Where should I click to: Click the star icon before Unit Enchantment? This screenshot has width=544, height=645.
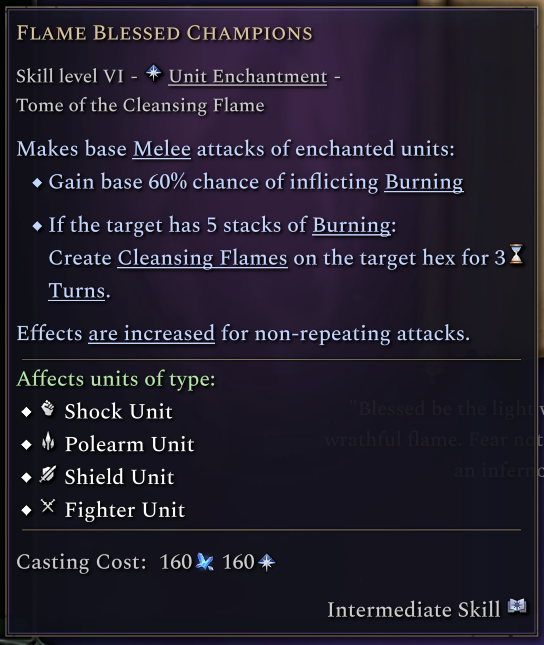(153, 73)
